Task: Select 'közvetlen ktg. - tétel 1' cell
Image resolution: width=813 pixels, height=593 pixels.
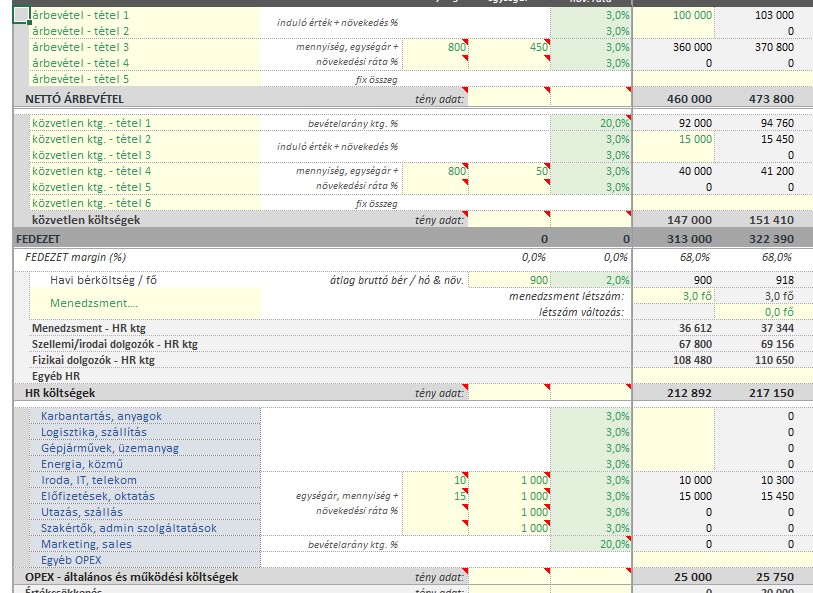Action: [x=145, y=123]
